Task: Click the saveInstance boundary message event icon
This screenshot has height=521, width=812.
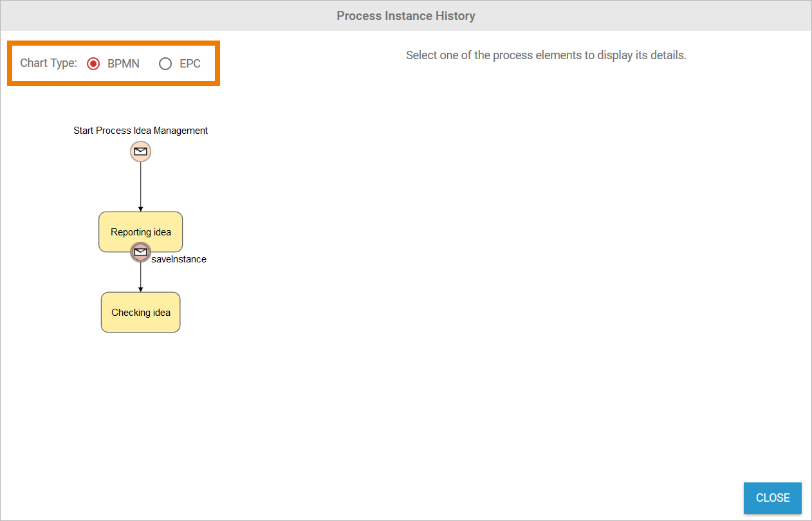Action: click(x=140, y=252)
